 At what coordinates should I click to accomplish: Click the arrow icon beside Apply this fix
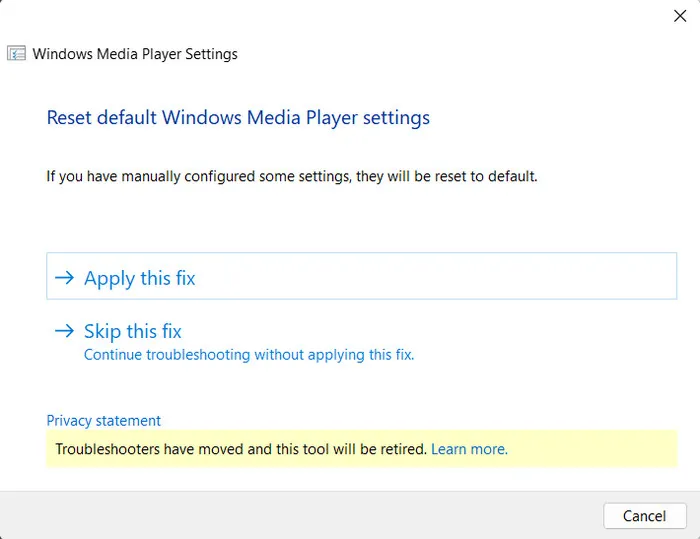(x=64, y=279)
